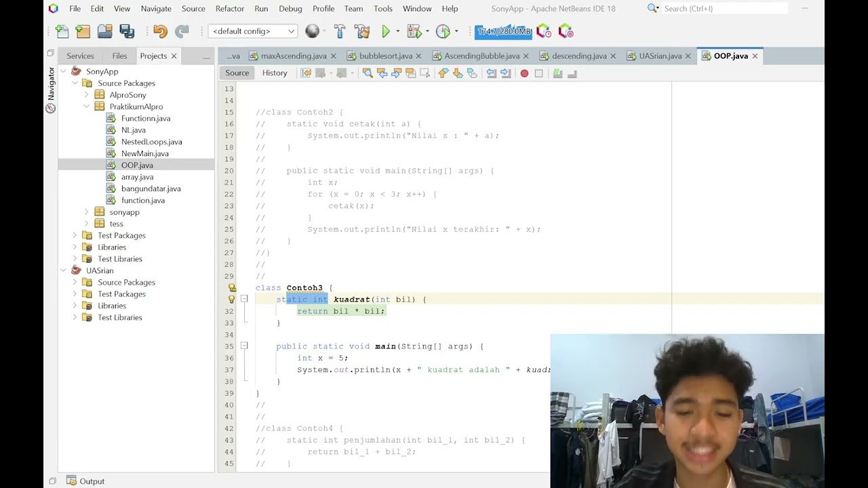Run the project with the green play icon
The image size is (868, 488).
(386, 31)
